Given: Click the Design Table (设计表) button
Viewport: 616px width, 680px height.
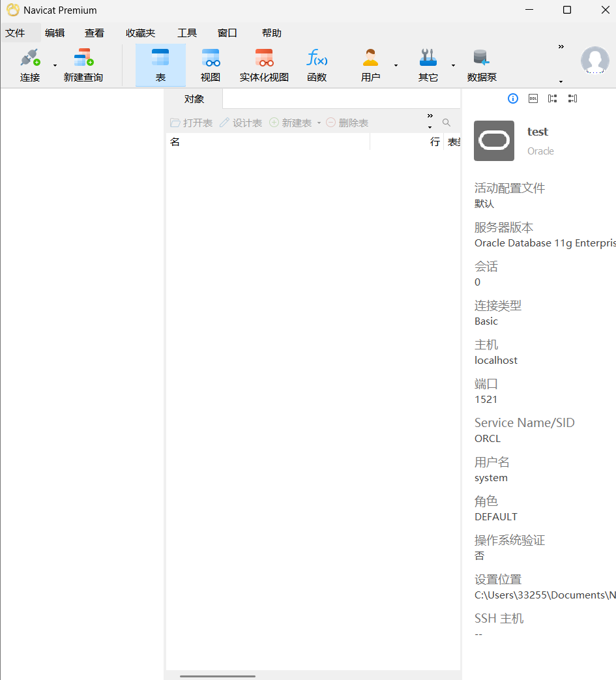Looking at the screenshot, I should pos(241,123).
